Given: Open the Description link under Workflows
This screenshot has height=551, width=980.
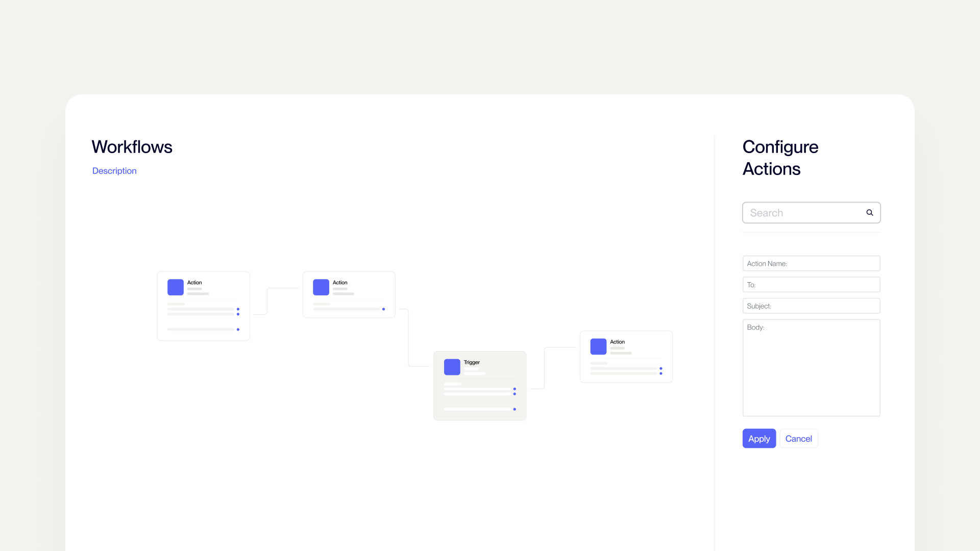Looking at the screenshot, I should [x=114, y=170].
